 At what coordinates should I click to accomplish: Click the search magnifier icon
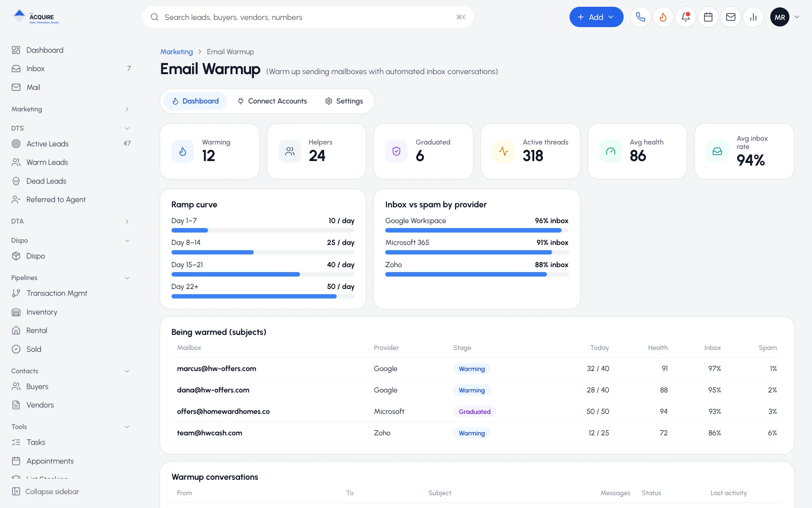tap(155, 17)
